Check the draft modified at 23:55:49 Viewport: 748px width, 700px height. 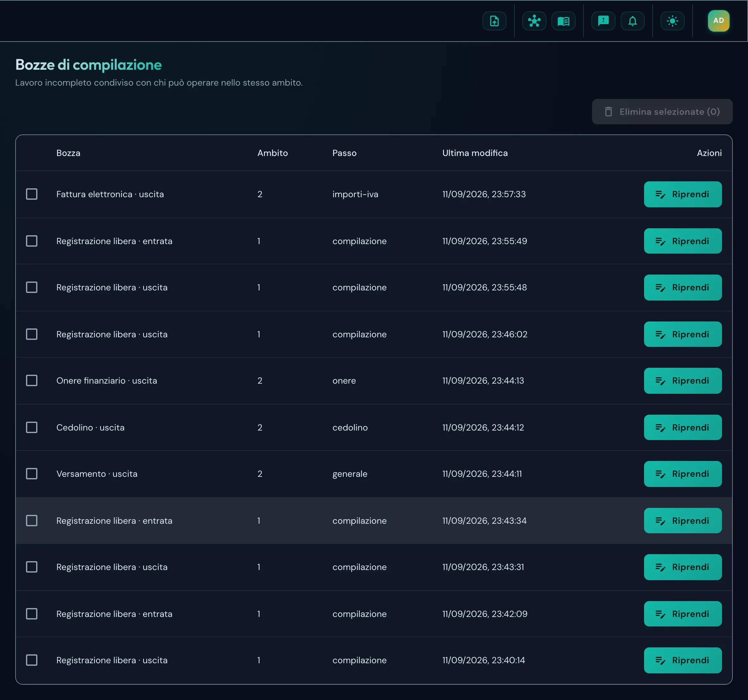(32, 241)
